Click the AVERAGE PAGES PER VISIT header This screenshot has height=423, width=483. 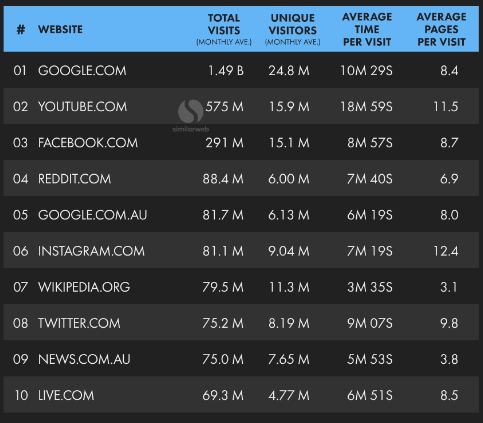tap(441, 29)
